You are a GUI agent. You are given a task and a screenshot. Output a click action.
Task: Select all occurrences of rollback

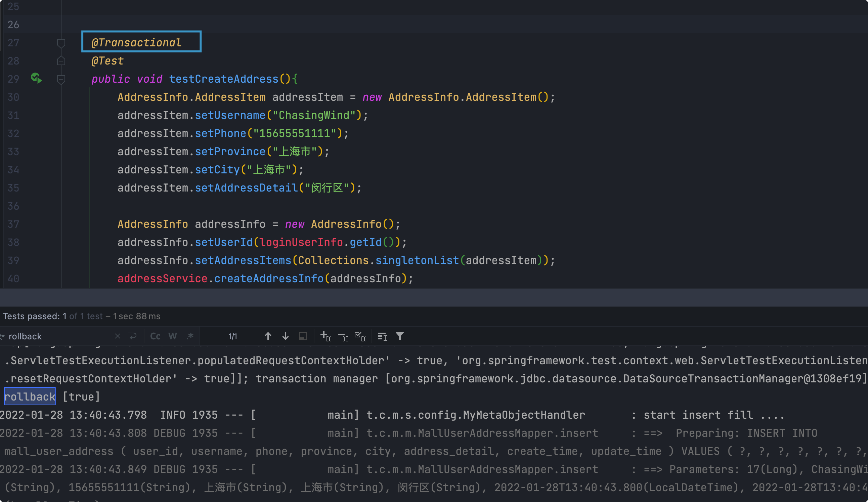tap(360, 336)
